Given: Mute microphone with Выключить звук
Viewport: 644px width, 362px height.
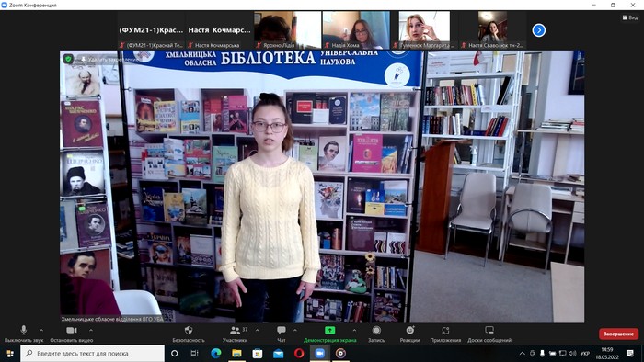Looking at the screenshot, I should coord(24,334).
